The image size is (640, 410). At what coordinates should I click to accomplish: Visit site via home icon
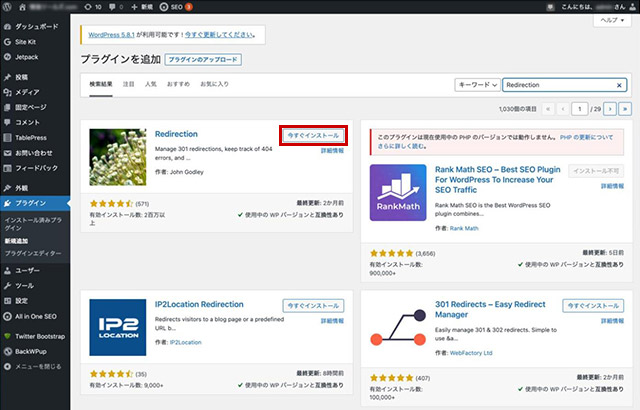click(x=22, y=7)
